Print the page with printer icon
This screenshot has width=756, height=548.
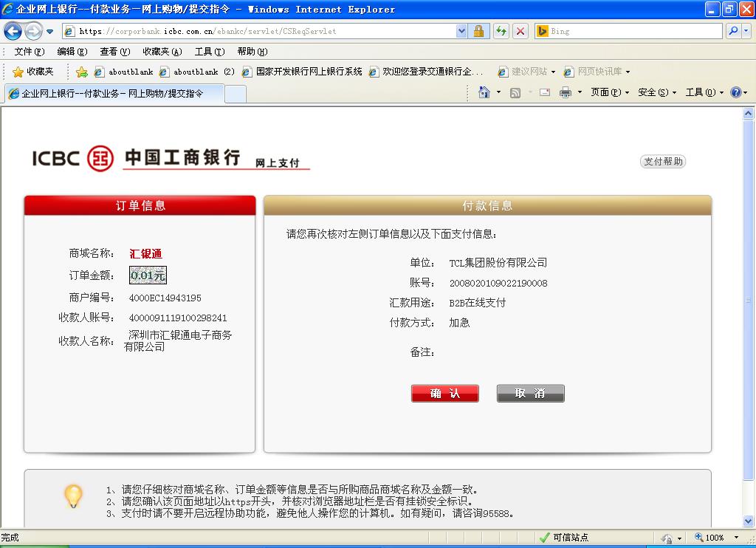point(565,92)
